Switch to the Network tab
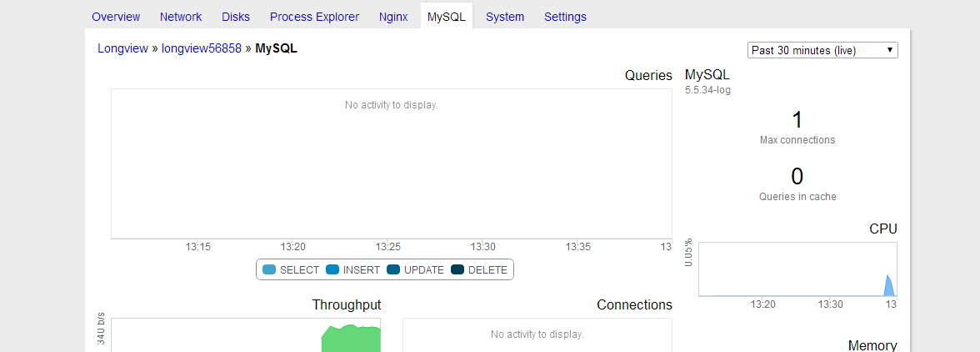The image size is (980, 352). [181, 17]
